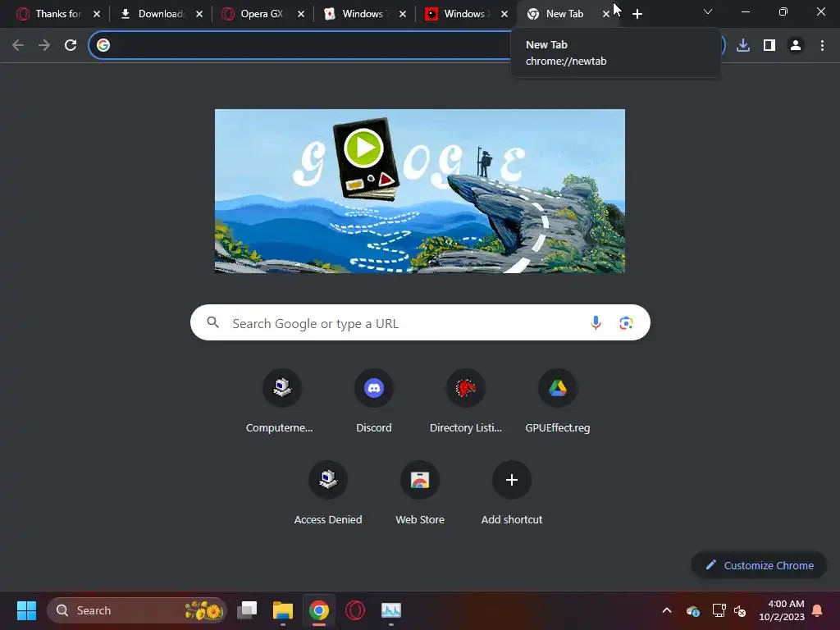
Task: Open Customize Chrome button
Action: [x=759, y=565]
